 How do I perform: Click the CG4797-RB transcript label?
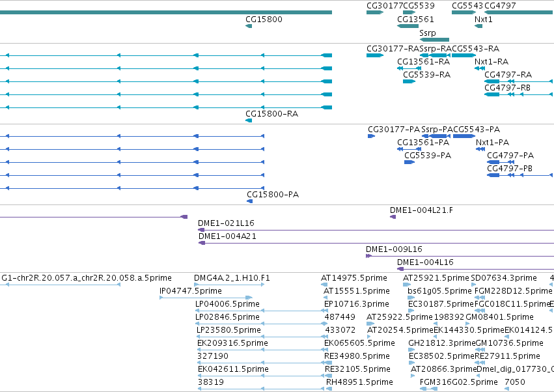click(x=507, y=88)
